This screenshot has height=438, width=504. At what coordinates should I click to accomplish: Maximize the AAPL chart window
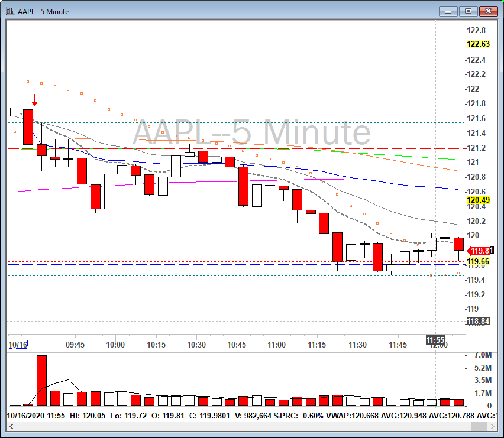(468, 11)
